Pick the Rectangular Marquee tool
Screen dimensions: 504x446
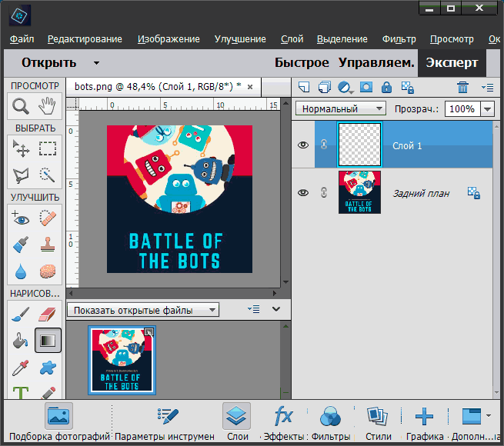click(48, 148)
